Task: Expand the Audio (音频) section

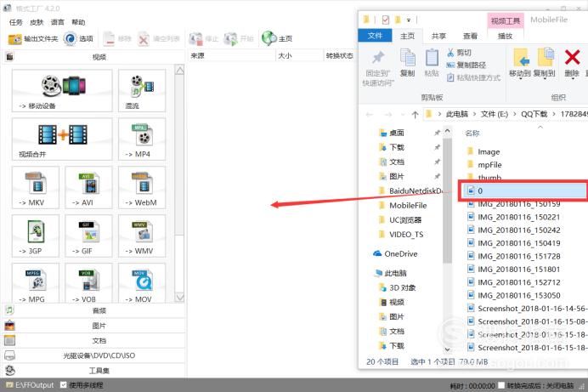Action: pyautogui.click(x=93, y=310)
